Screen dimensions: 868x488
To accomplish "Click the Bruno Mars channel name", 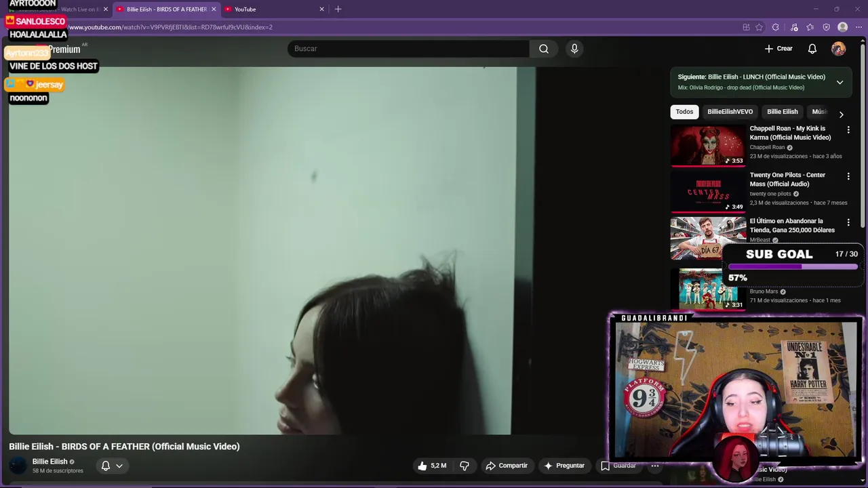I will (x=764, y=291).
